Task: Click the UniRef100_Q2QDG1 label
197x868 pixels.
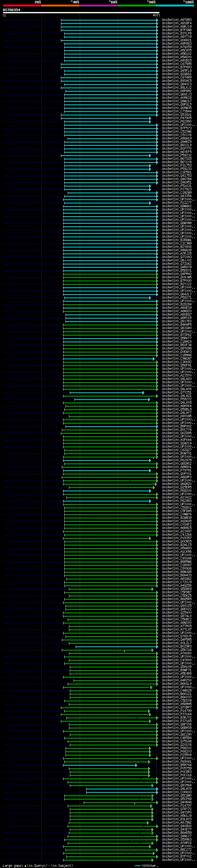Action: pyautogui.click(x=177, y=74)
